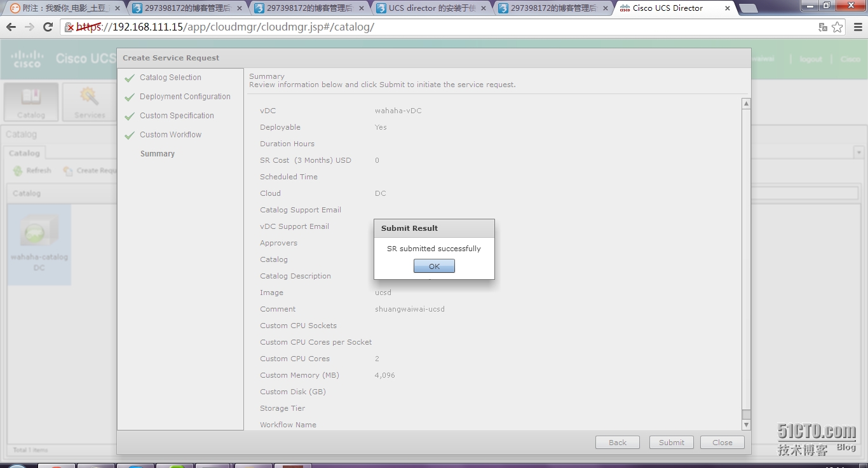Click the Approvers label
The width and height of the screenshot is (868, 468).
[x=278, y=243]
